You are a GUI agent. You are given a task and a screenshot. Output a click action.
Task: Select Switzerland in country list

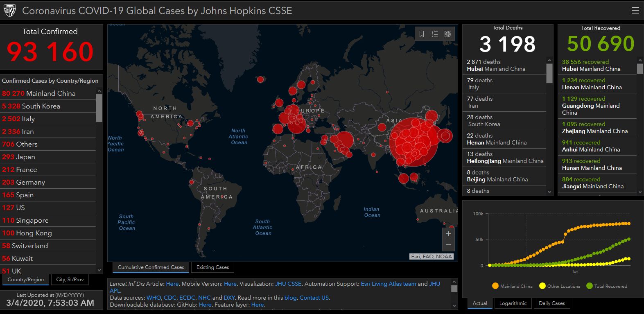coord(48,246)
